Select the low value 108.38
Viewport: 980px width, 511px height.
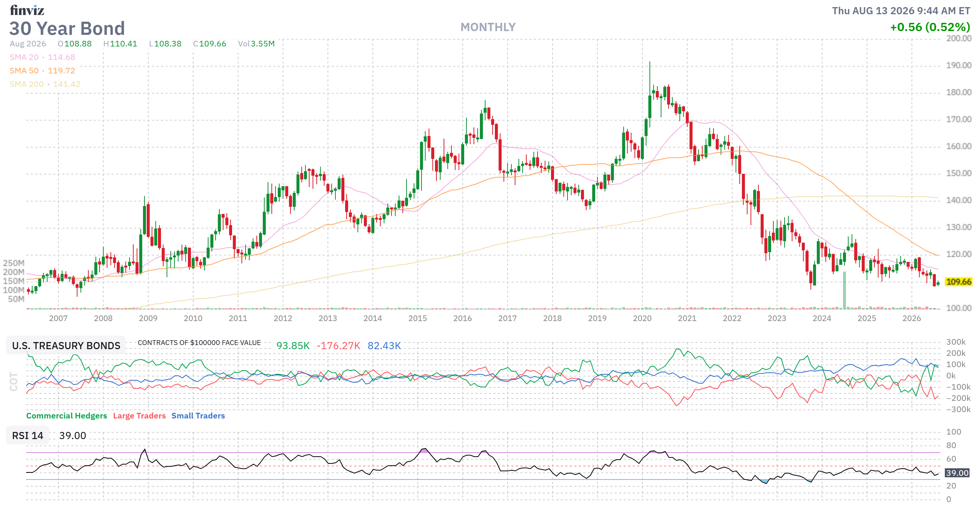(168, 44)
